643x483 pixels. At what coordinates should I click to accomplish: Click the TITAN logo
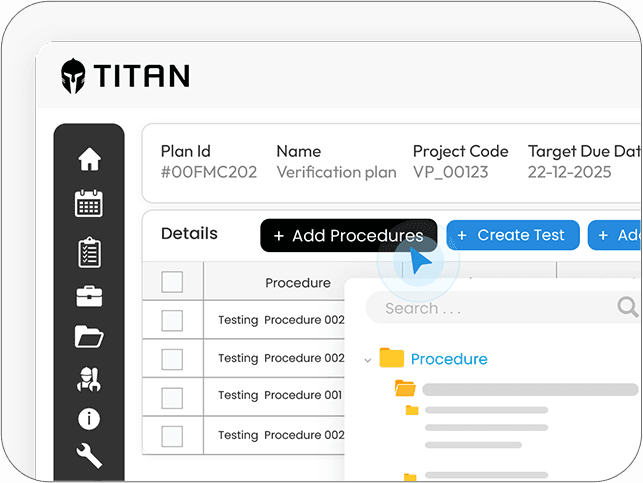(x=125, y=76)
